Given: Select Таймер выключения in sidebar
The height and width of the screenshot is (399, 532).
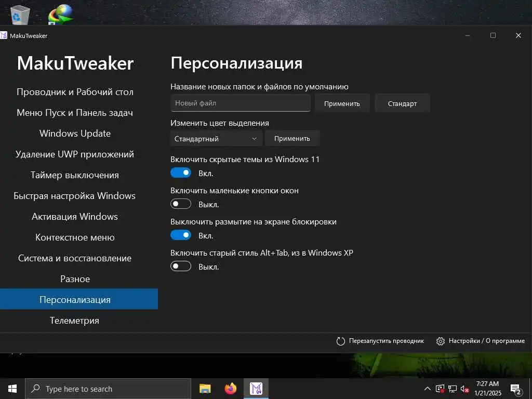Looking at the screenshot, I should click(75, 175).
